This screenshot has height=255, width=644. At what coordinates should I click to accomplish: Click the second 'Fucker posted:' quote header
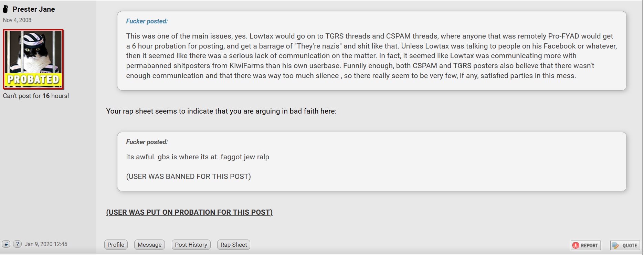pyautogui.click(x=147, y=142)
